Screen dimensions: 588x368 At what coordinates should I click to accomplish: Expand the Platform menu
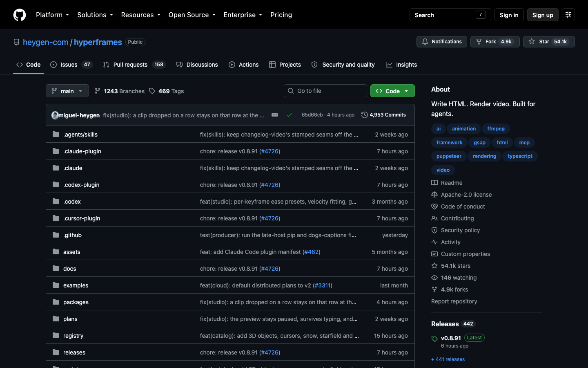tap(52, 15)
